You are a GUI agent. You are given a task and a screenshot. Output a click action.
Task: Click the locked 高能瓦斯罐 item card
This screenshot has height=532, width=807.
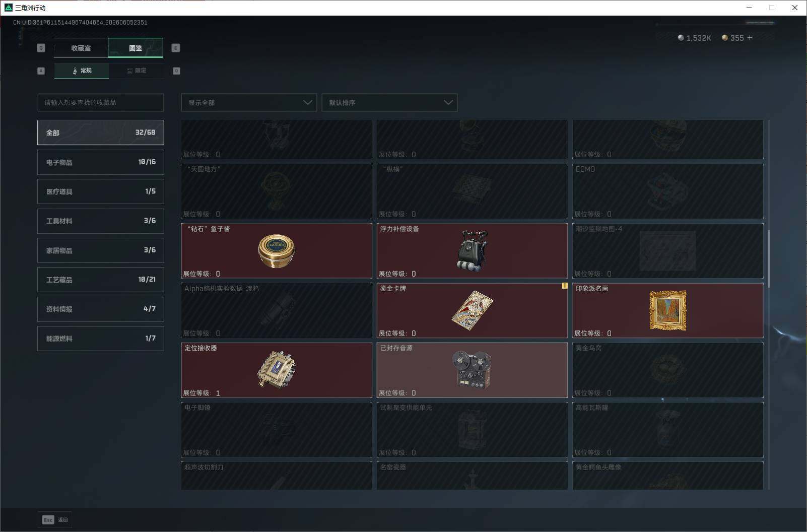point(668,430)
